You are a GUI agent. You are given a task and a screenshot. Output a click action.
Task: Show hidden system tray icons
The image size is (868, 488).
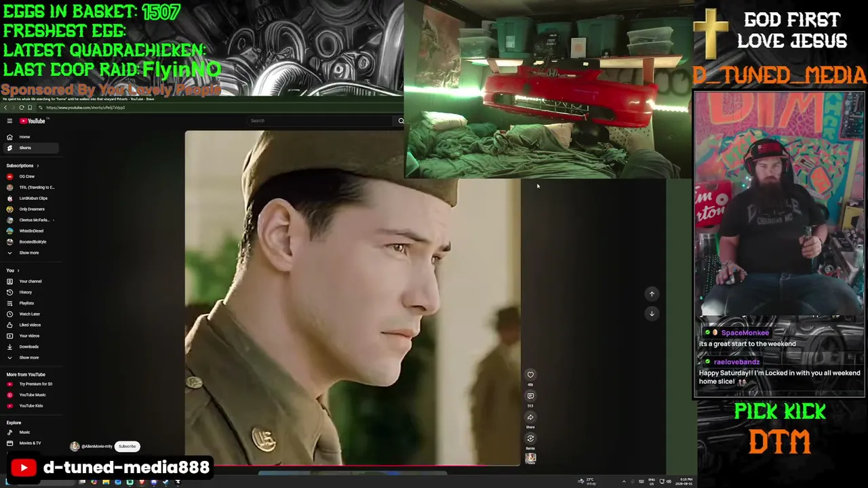point(624,482)
